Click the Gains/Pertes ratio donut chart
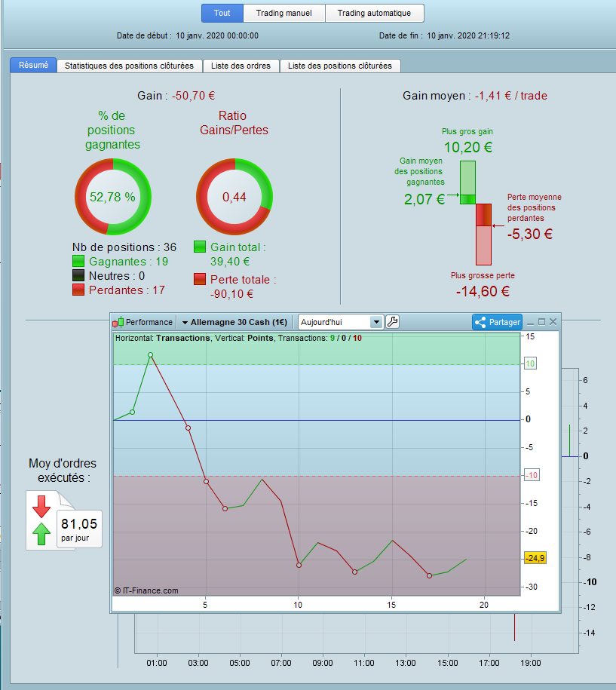The width and height of the screenshot is (616, 690). coord(234,197)
